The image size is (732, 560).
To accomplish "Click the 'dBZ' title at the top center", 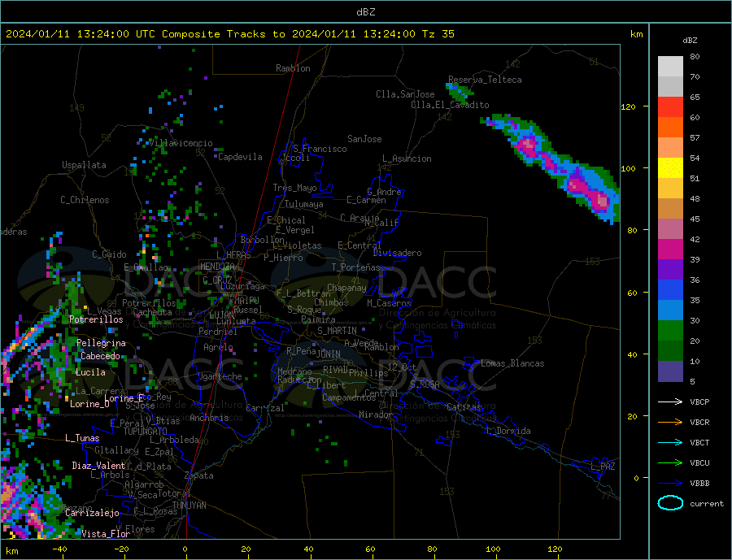I will tap(365, 12).
